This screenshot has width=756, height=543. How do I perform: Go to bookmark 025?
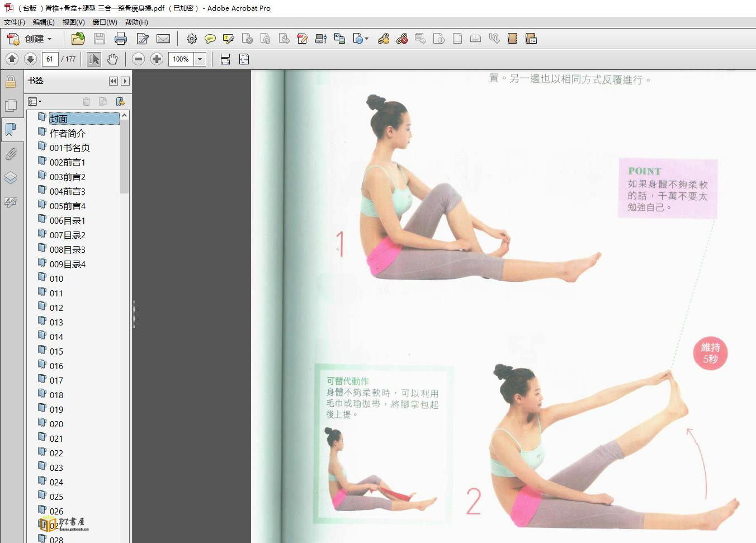coord(56,497)
